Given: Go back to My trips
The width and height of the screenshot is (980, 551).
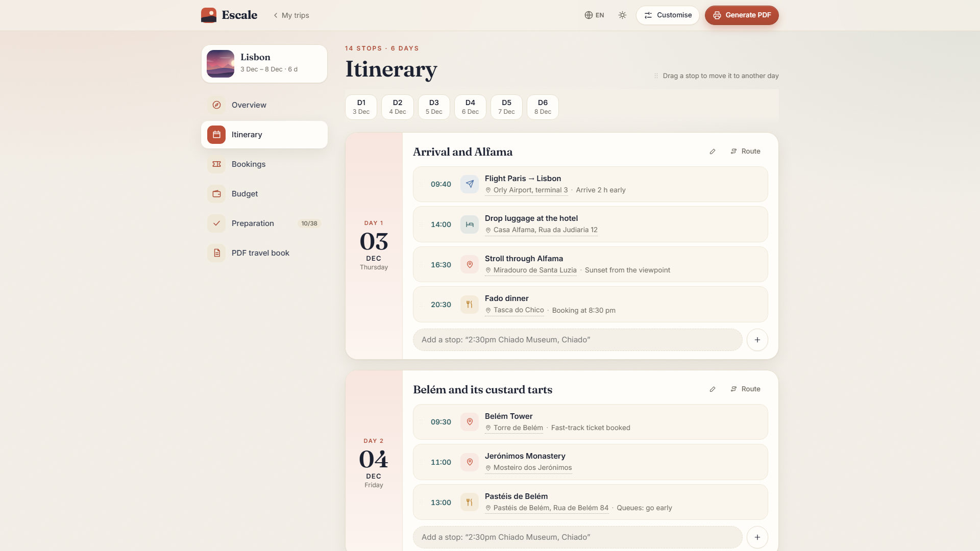Looking at the screenshot, I should pos(291,15).
